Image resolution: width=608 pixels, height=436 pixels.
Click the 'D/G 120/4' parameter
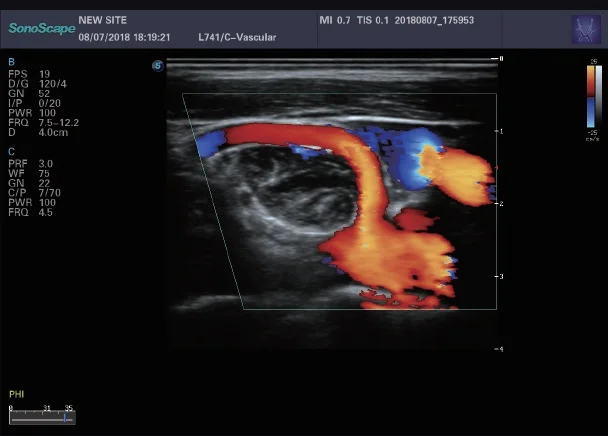click(37, 84)
